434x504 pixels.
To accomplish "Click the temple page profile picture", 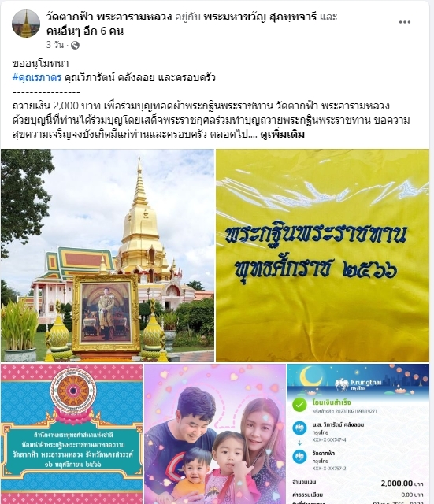I will click(x=26, y=24).
